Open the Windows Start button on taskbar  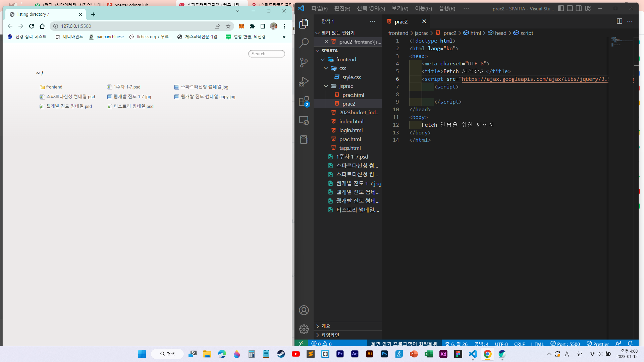[x=142, y=354]
